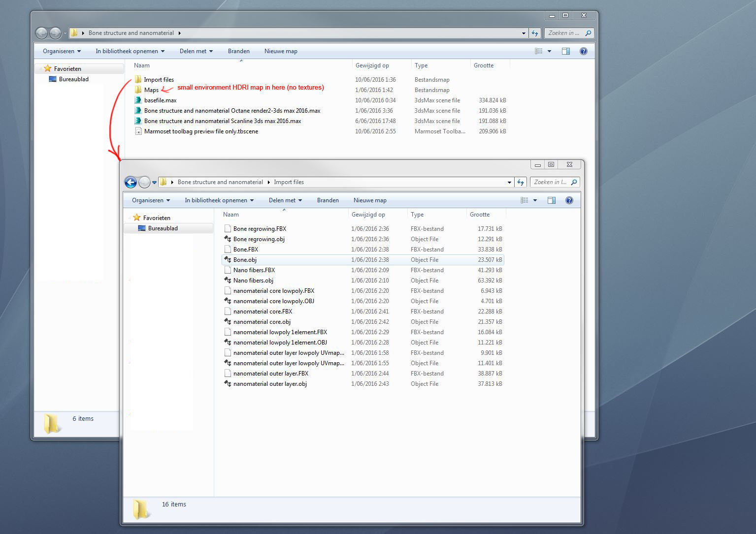Click search box in back window
The width and height of the screenshot is (756, 534).
point(569,33)
